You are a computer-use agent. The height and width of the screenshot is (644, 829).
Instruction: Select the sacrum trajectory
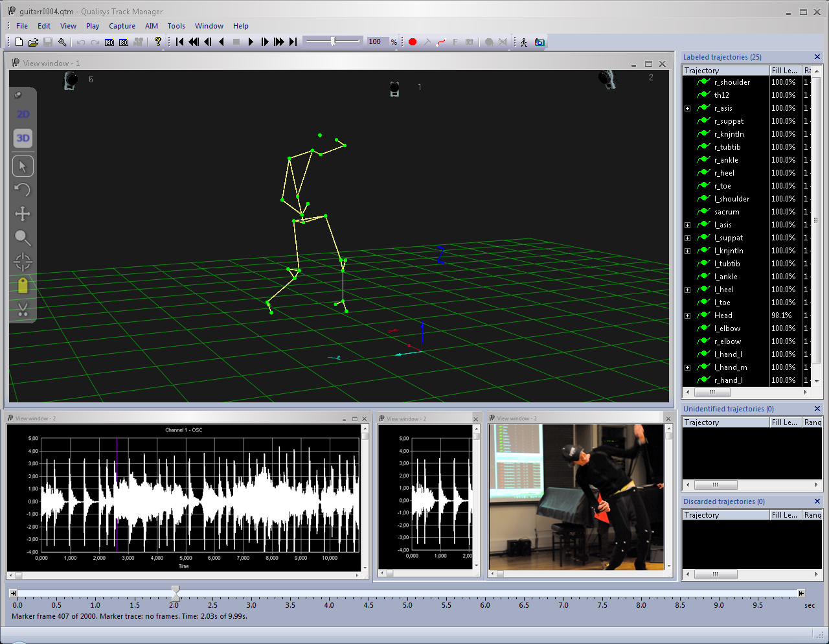tap(727, 212)
